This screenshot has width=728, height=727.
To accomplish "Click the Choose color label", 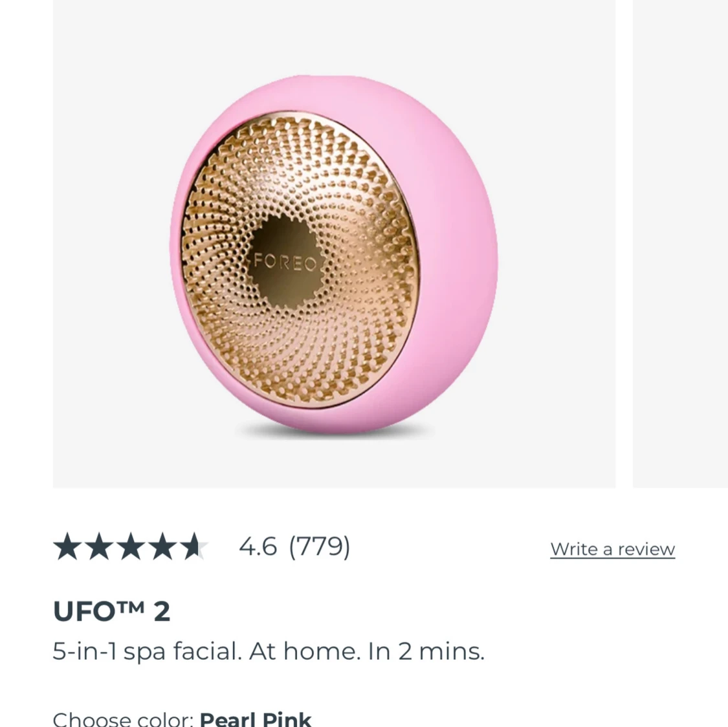I will click(123, 719).
